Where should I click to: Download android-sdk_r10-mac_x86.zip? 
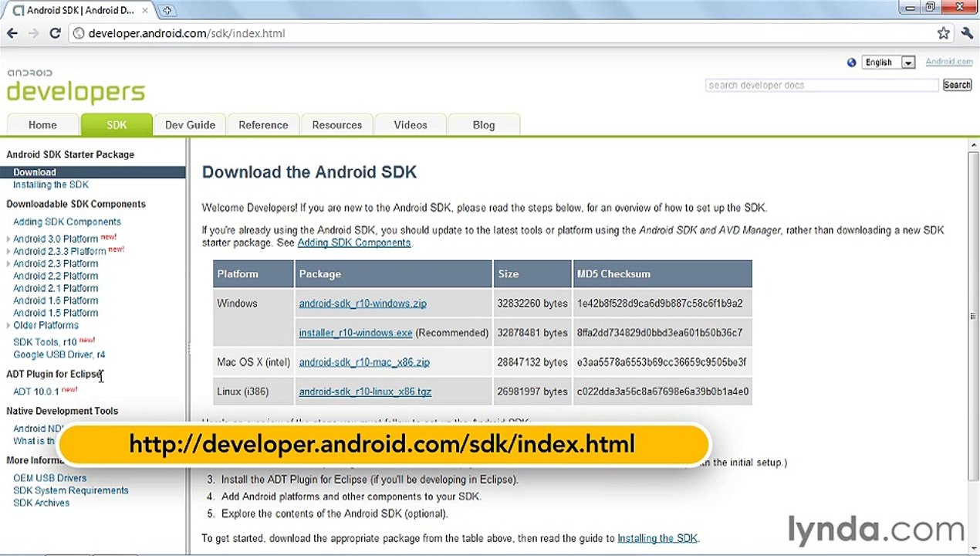[364, 362]
